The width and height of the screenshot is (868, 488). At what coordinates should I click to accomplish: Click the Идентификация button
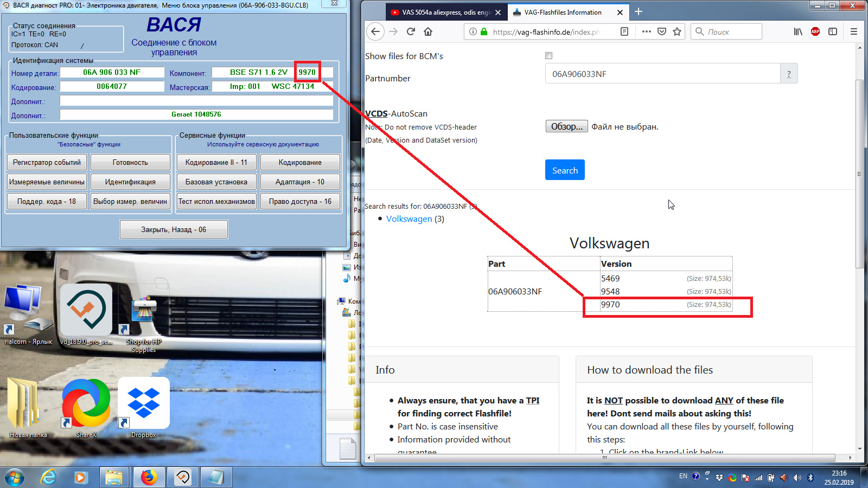(x=130, y=182)
